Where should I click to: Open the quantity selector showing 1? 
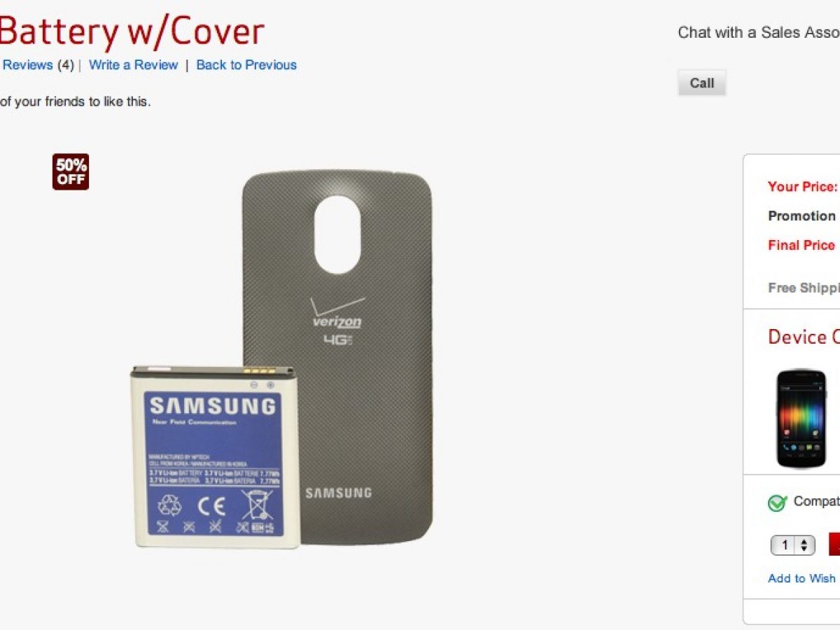pos(793,545)
